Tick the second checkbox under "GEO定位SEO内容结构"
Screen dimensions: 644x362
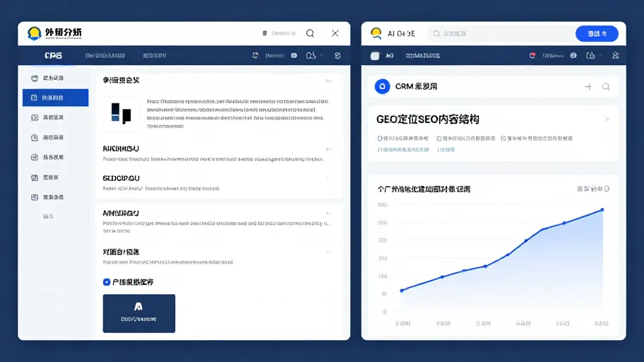coord(439,139)
